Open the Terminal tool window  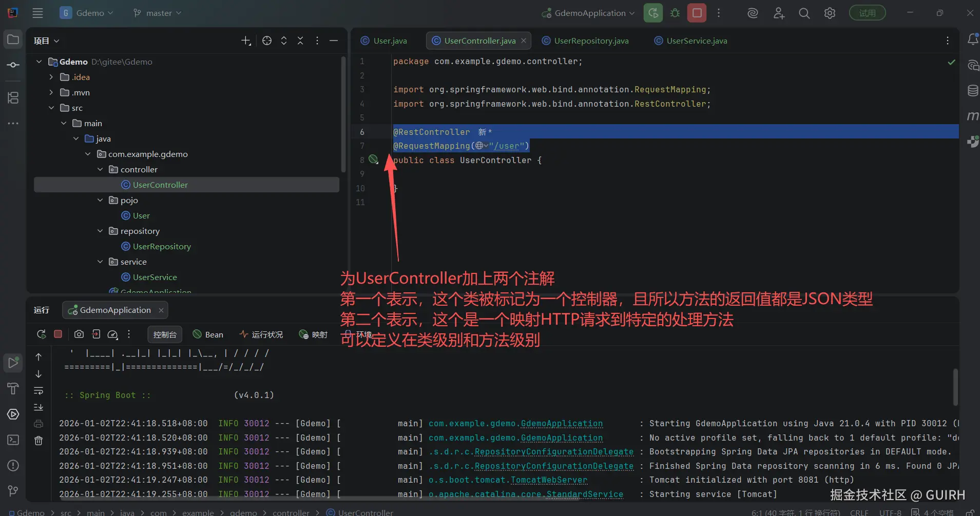pyautogui.click(x=13, y=440)
